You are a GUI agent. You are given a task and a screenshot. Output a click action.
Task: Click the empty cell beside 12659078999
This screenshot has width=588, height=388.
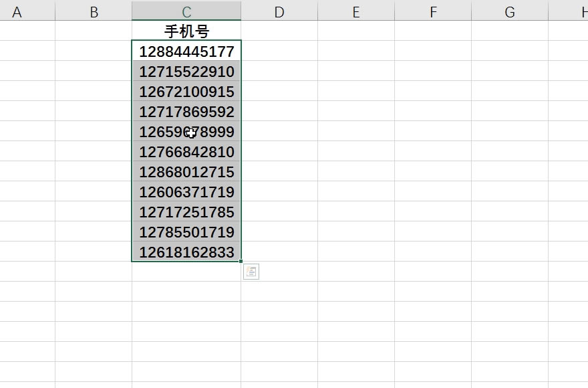pos(279,132)
